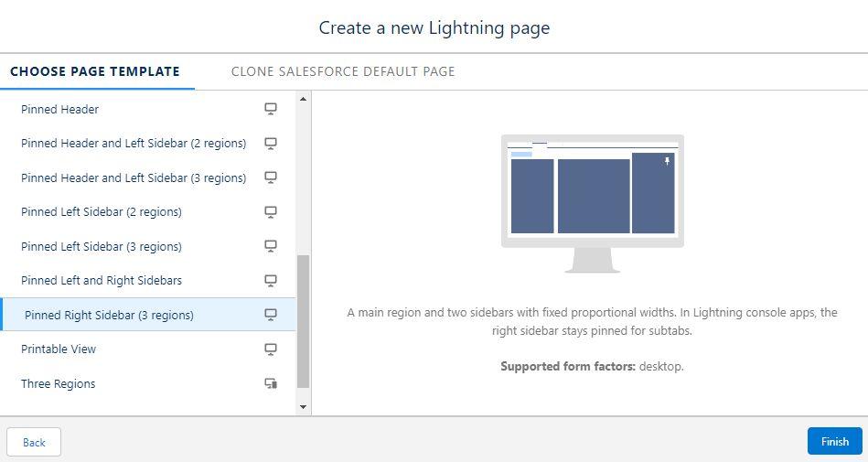Click desktop icon beside Pinned Header

coord(271,109)
